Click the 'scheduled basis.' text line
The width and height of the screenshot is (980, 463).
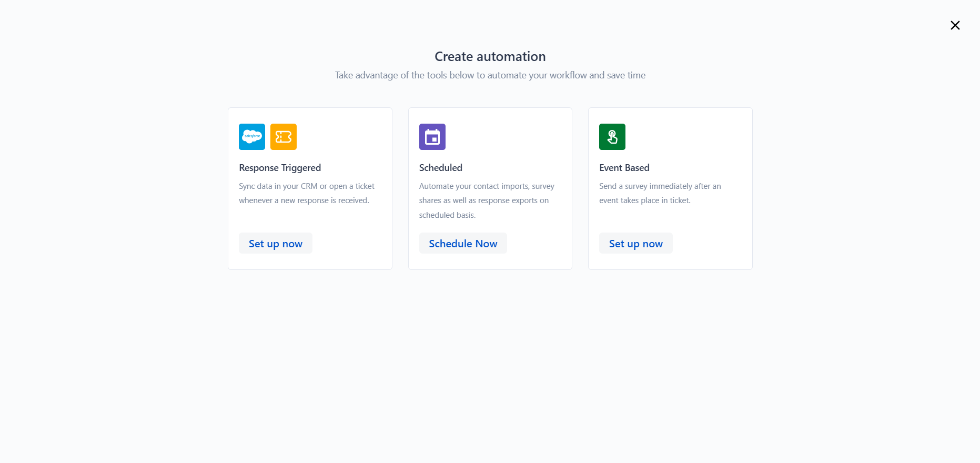(x=447, y=215)
